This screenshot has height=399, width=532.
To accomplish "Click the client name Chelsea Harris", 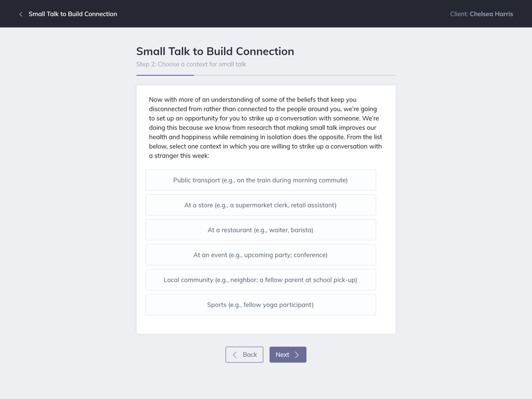I will [491, 14].
